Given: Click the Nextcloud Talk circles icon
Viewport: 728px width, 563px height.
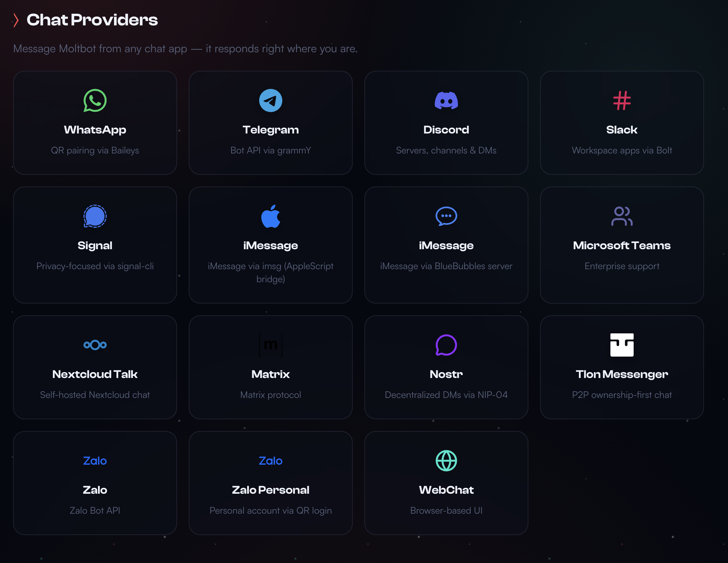Looking at the screenshot, I should click(x=95, y=345).
